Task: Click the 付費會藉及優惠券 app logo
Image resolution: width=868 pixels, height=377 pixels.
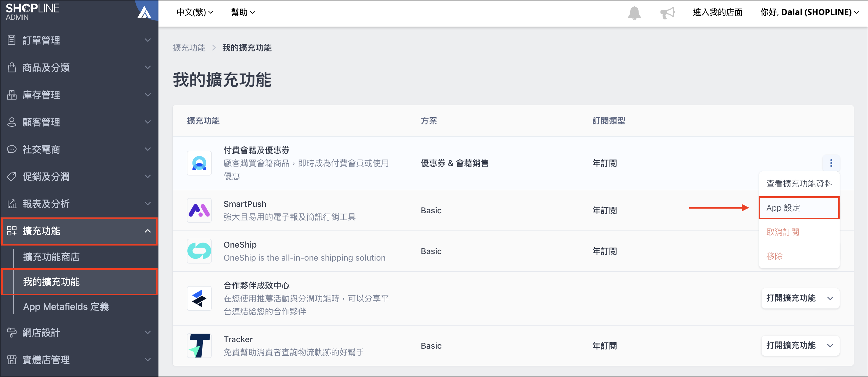Action: 199,163
